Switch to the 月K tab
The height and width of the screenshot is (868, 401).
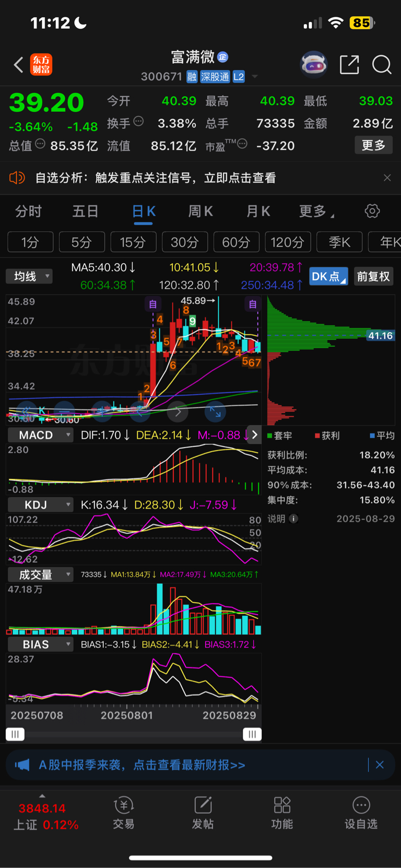258,211
